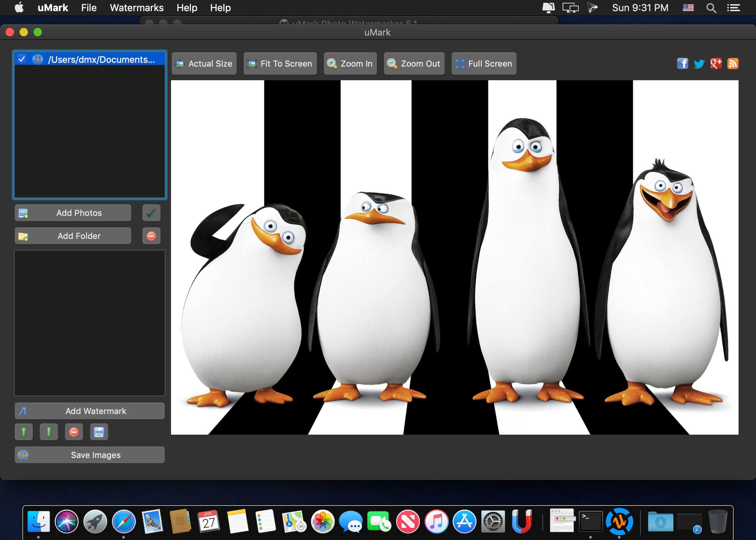The height and width of the screenshot is (540, 756).
Task: Move watermark up with the green up arrow
Action: click(x=24, y=432)
